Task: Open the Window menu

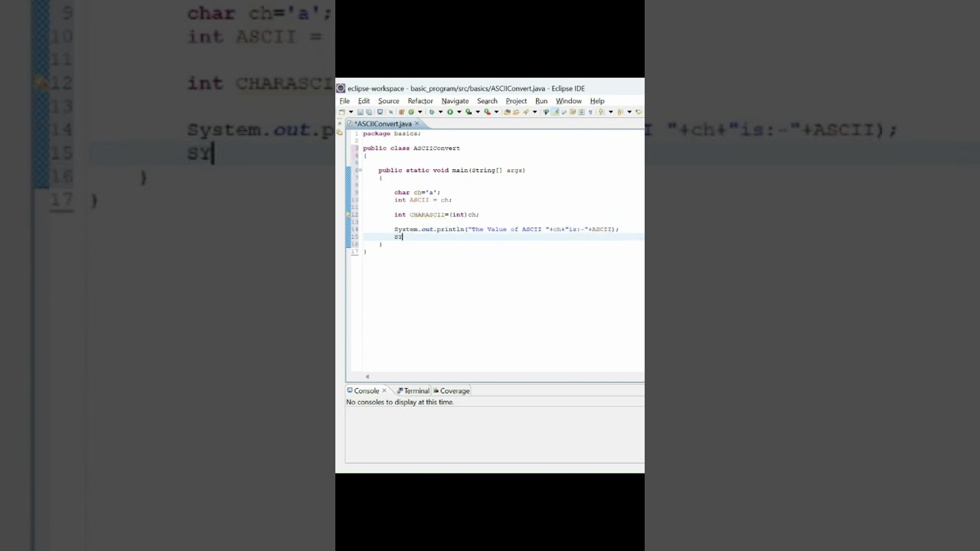Action: tap(568, 101)
